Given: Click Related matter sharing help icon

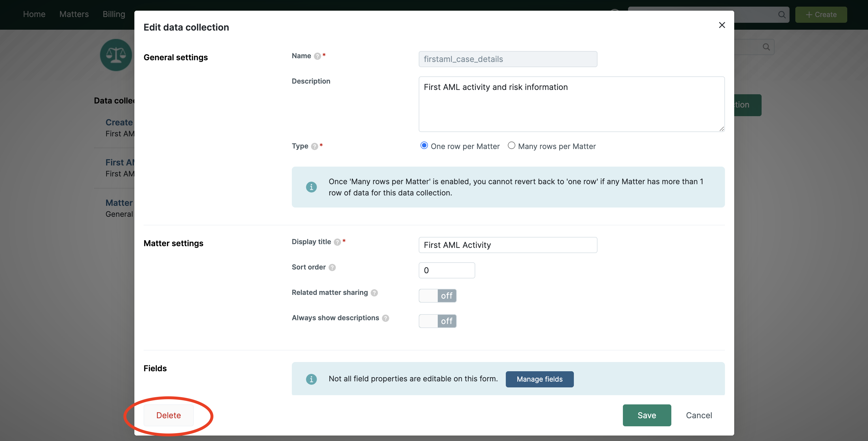Looking at the screenshot, I should [x=374, y=293].
